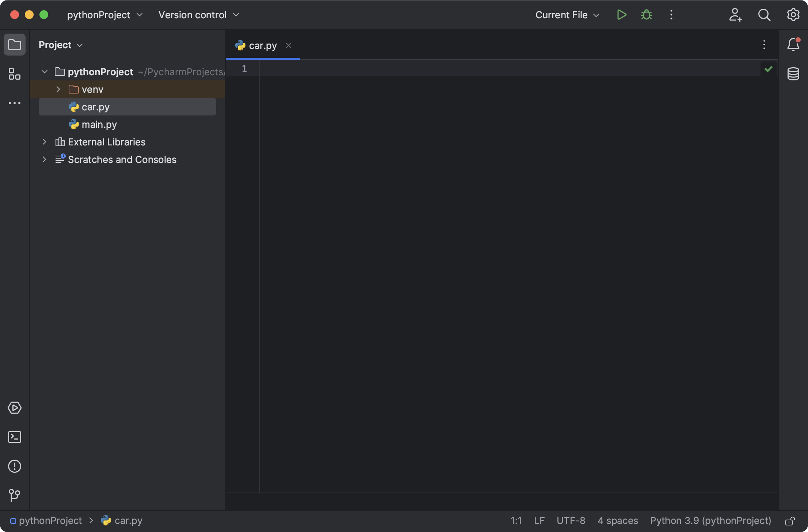Image resolution: width=808 pixels, height=532 pixels.
Task: Open the Notifications panel
Action: pos(793,45)
